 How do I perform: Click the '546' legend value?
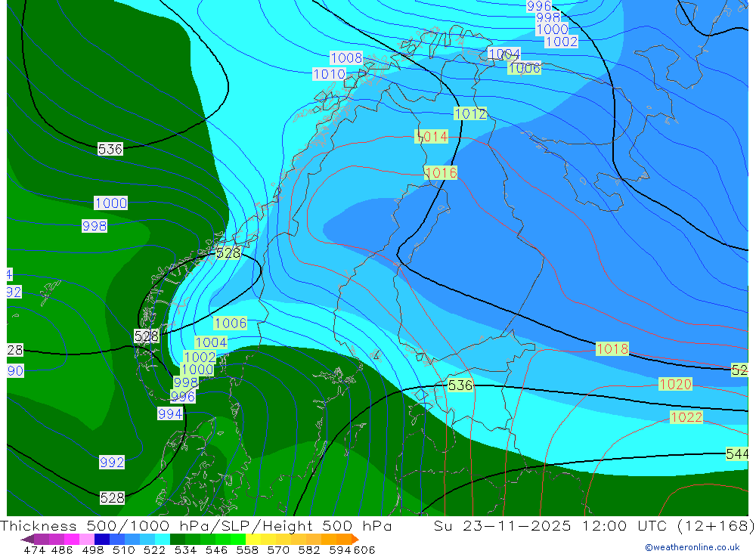[x=216, y=549]
